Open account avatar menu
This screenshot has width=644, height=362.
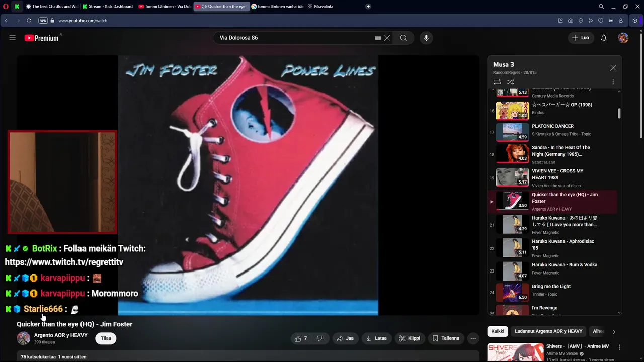(x=623, y=38)
